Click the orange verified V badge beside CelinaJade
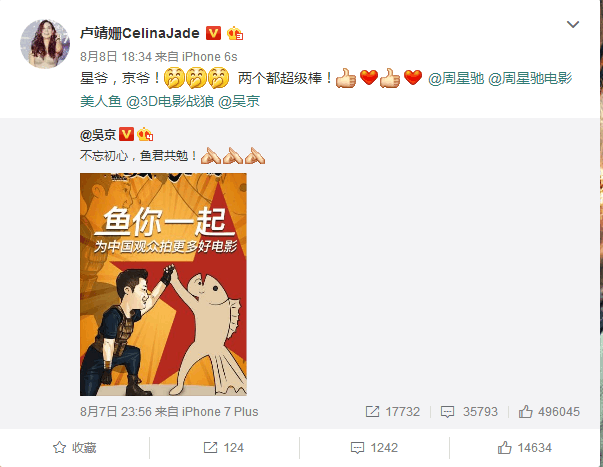 213,33
